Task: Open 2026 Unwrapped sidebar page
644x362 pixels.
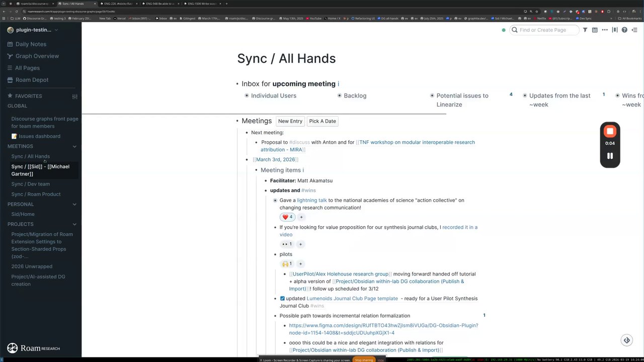Action: pos(32,266)
